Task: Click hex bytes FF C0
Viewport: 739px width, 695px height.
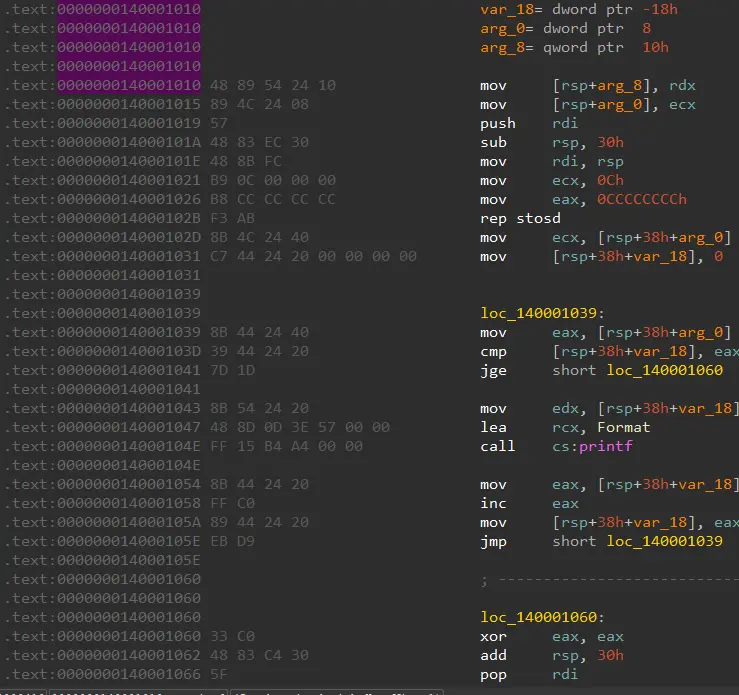Action: [232, 503]
